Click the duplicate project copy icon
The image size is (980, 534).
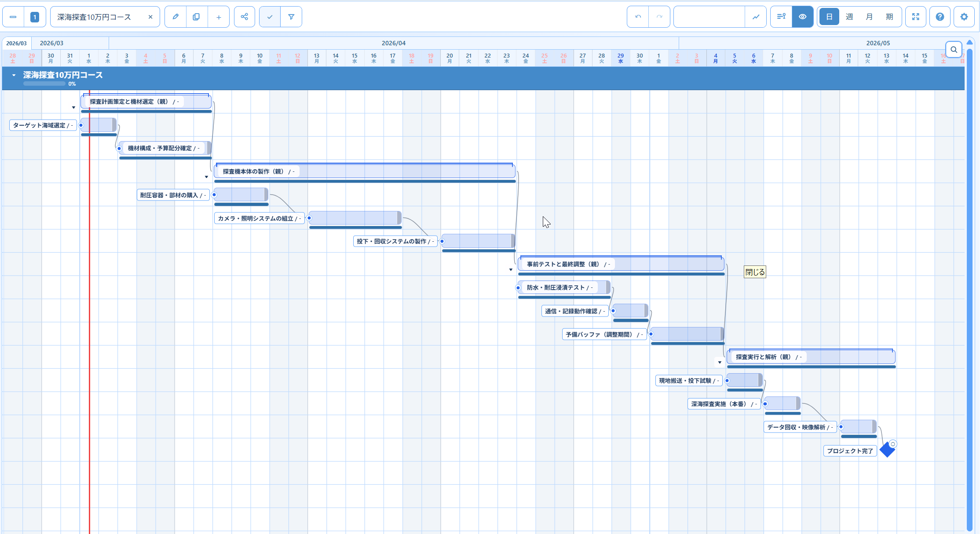(197, 17)
